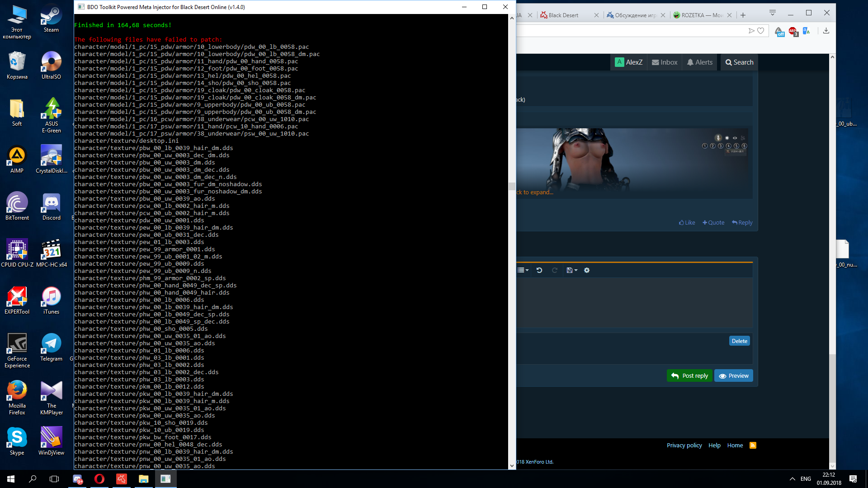868x488 pixels.
Task: Click inside the reply message text area
Action: tap(633, 303)
